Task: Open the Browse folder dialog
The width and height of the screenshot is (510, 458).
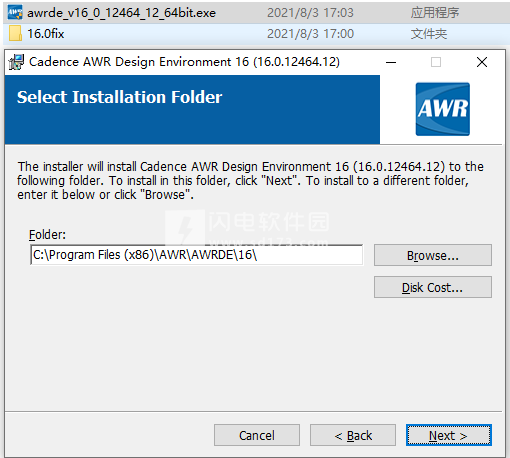Action: (433, 255)
